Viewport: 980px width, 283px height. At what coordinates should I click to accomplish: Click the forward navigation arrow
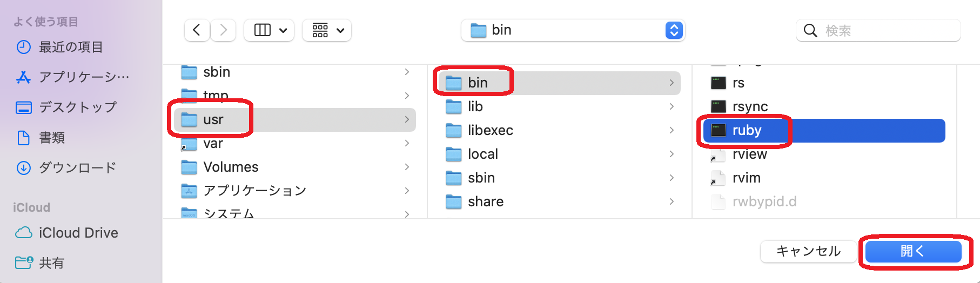coord(223,30)
